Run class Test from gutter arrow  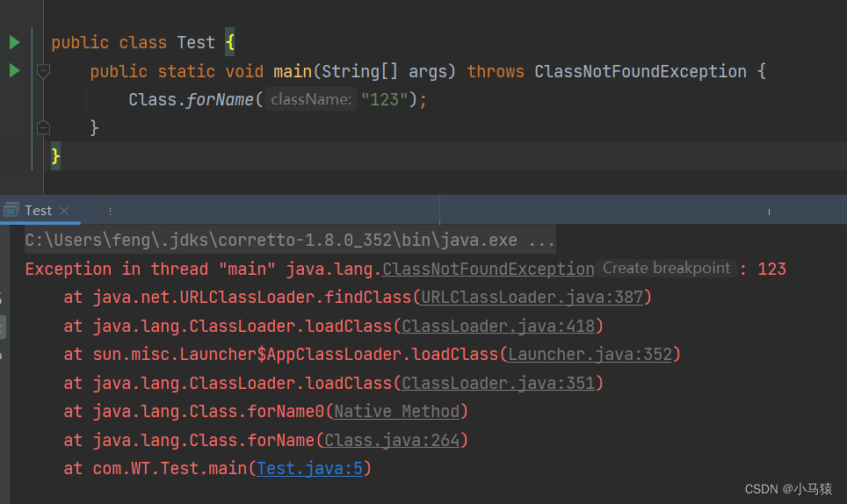pyautogui.click(x=15, y=42)
